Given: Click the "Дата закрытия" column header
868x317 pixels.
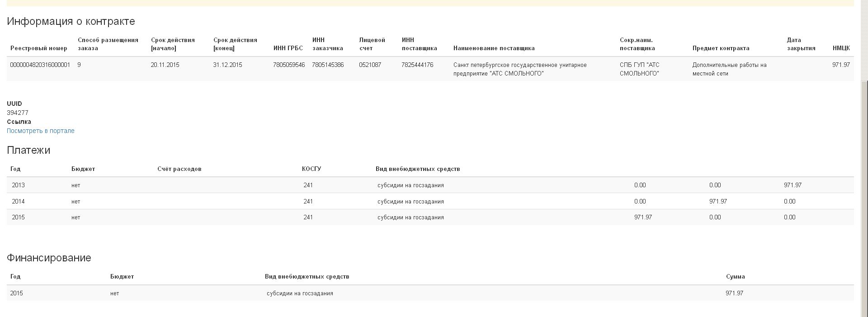Looking at the screenshot, I should pos(801,44).
